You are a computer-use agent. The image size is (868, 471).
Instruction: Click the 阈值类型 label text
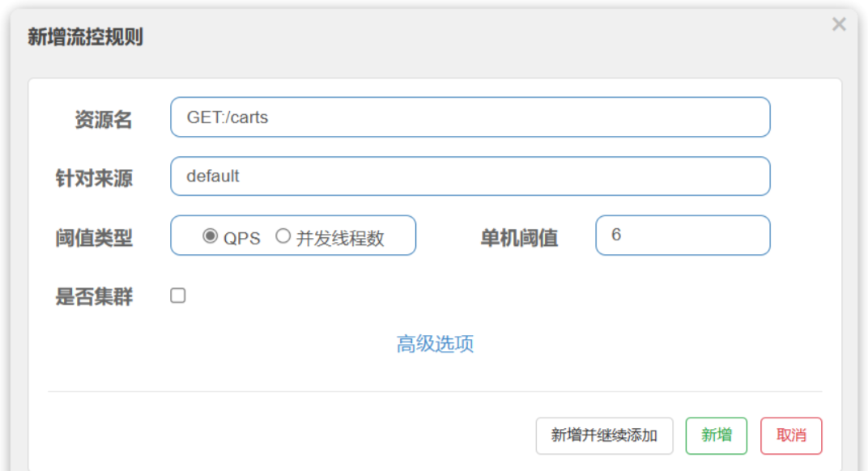coord(93,238)
